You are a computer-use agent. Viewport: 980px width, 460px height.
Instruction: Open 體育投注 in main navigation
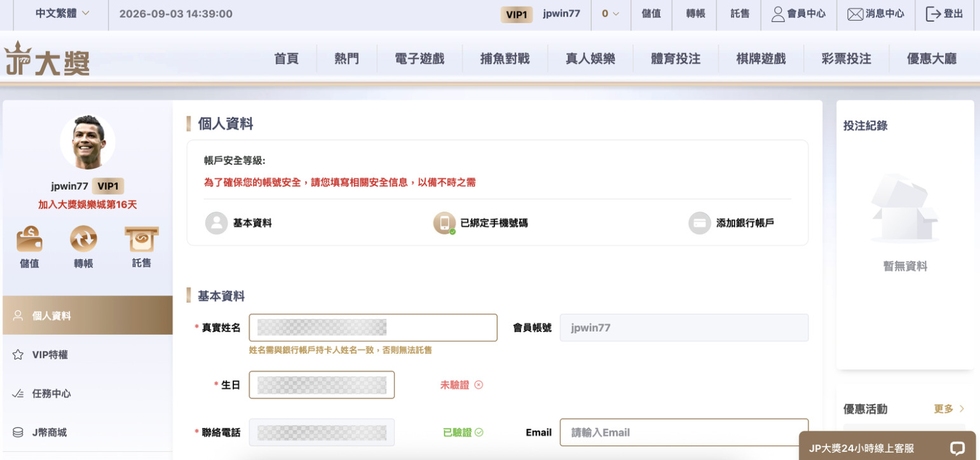coord(676,59)
